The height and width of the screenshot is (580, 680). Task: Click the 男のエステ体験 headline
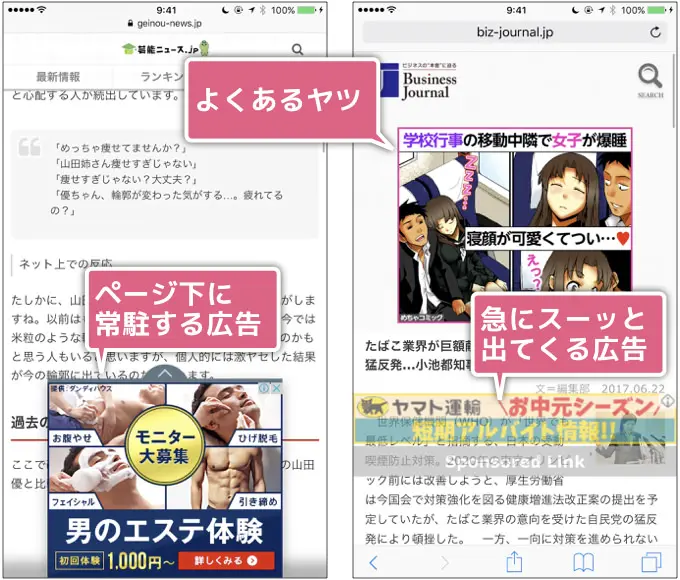point(164,531)
